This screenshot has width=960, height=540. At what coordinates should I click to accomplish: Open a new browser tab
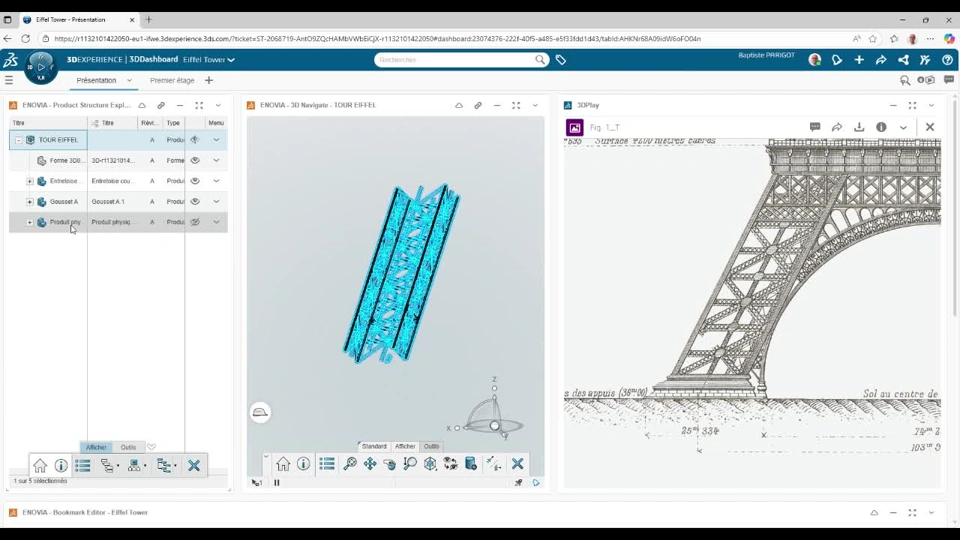pyautogui.click(x=149, y=20)
